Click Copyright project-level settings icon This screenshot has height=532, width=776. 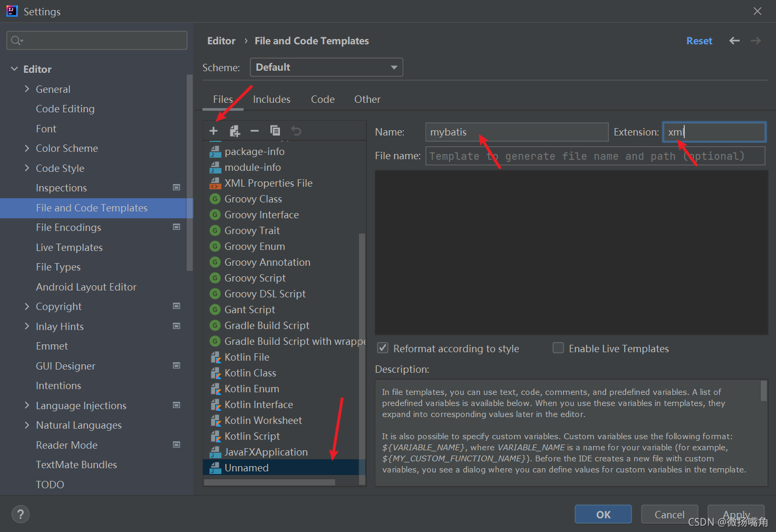click(177, 306)
